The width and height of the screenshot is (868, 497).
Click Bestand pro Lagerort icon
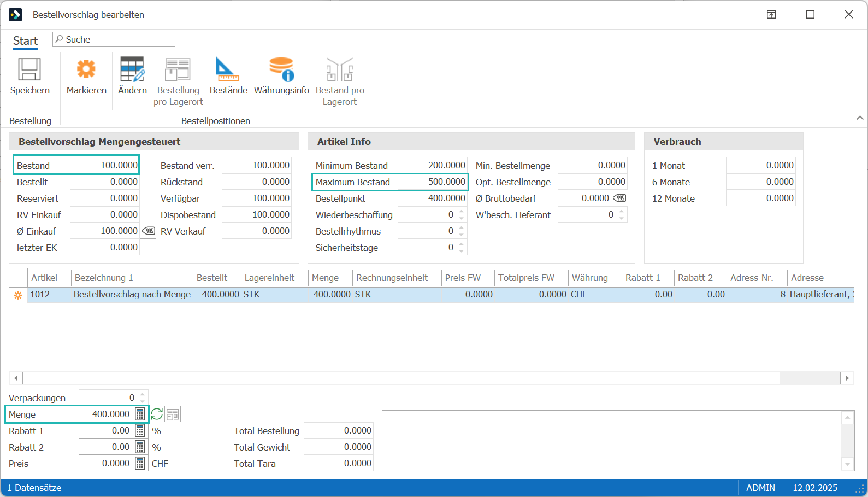pyautogui.click(x=339, y=69)
